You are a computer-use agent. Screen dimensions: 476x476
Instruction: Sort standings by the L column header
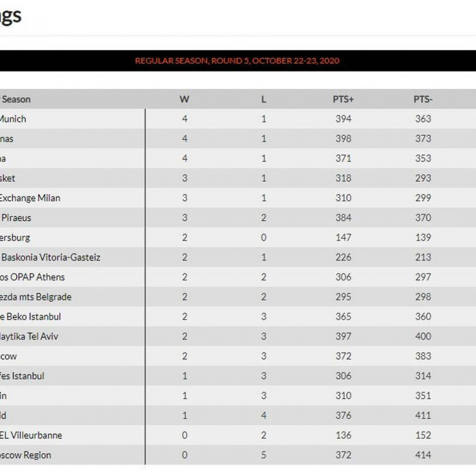[264, 99]
